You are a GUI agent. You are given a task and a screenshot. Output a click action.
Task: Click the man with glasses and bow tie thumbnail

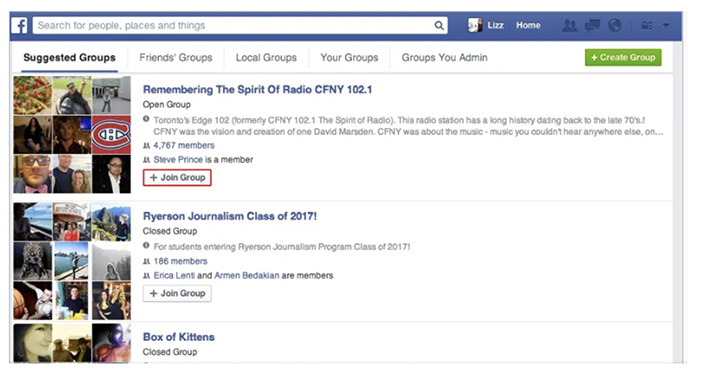click(32, 174)
